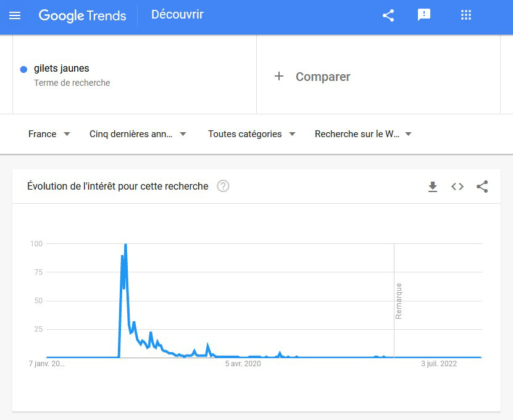This screenshot has height=420, width=513.
Task: Open the Google apps grid
Action: (466, 15)
